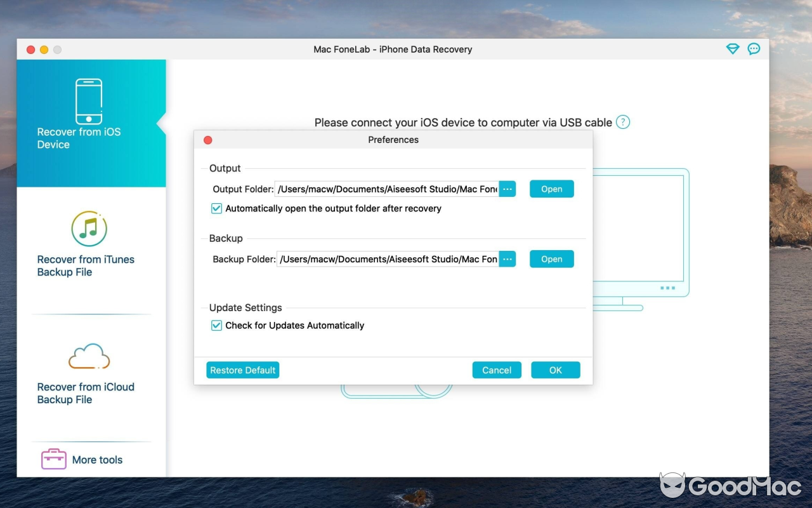Click the iPhone icon above Recover from iOS Device
The height and width of the screenshot is (508, 812).
89,100
